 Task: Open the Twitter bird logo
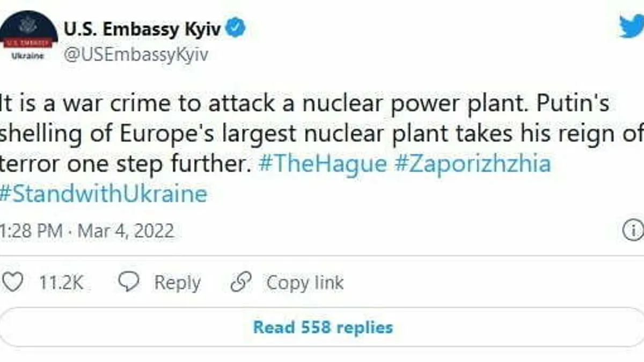pyautogui.click(x=631, y=27)
